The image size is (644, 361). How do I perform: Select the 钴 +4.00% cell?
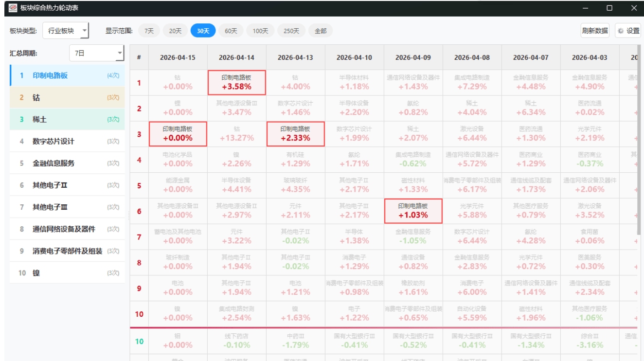(296, 83)
